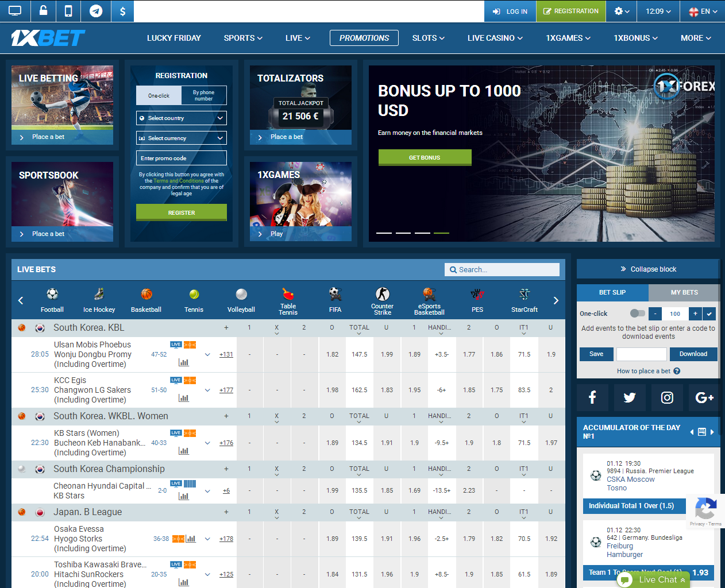Click the padlock access icon in top bar
The width and height of the screenshot is (725, 588).
(43, 11)
